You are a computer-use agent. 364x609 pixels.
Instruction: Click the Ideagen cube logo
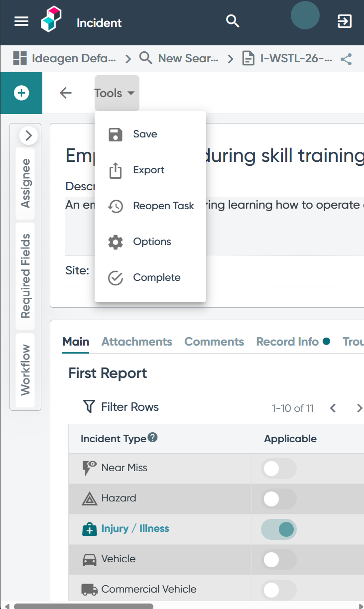(51, 19)
